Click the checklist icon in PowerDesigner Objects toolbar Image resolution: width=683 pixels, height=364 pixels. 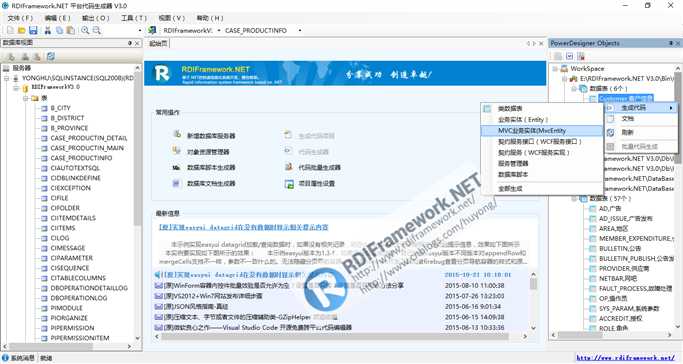click(569, 56)
